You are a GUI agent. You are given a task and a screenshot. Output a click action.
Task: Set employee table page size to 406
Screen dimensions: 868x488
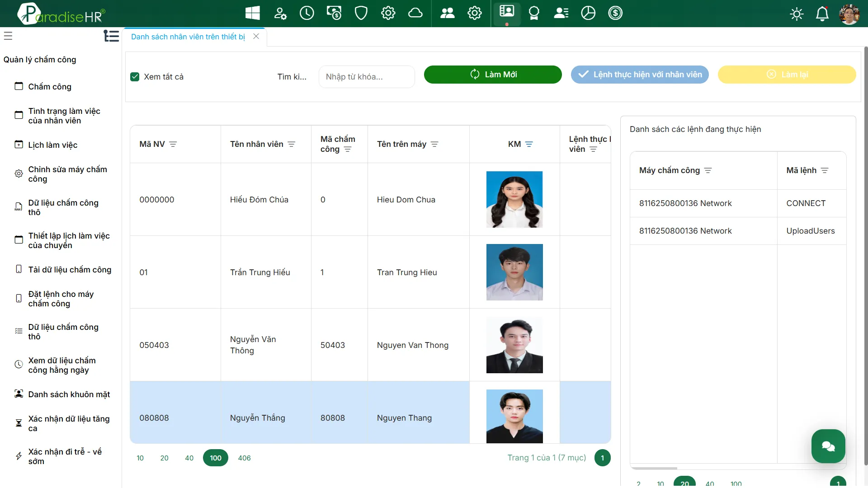[x=244, y=458]
